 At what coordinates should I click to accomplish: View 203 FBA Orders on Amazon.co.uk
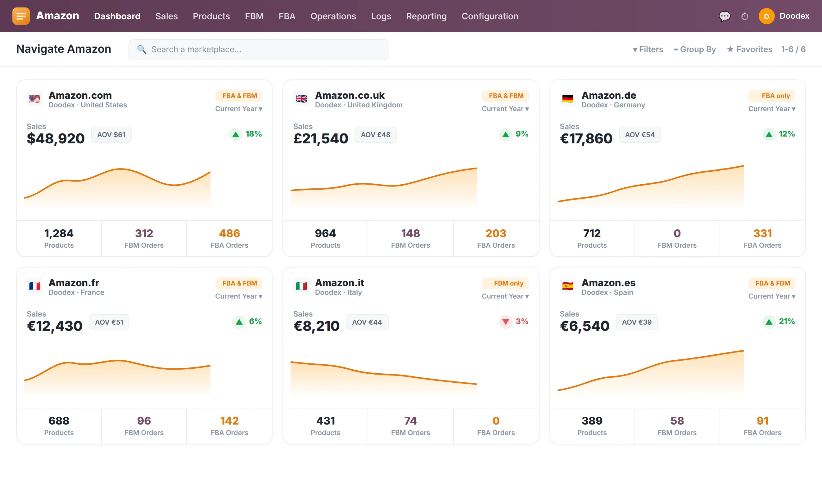[496, 238]
